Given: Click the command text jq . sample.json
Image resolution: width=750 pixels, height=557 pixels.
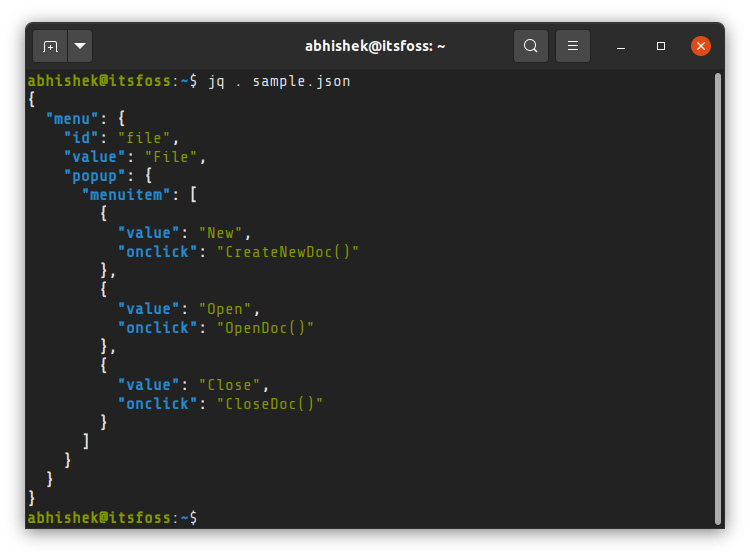Looking at the screenshot, I should coord(279,81).
